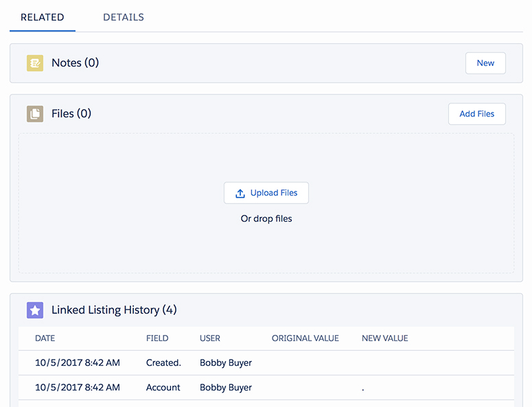Click the purple star Linked Listing History icon
Image resolution: width=532 pixels, height=407 pixels.
[x=35, y=310]
